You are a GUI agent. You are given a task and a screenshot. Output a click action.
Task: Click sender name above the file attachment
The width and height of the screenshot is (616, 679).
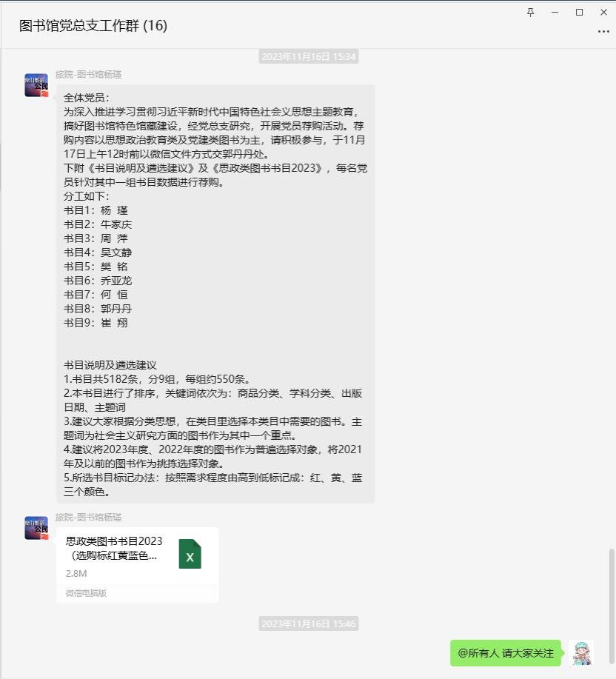[x=88, y=517]
